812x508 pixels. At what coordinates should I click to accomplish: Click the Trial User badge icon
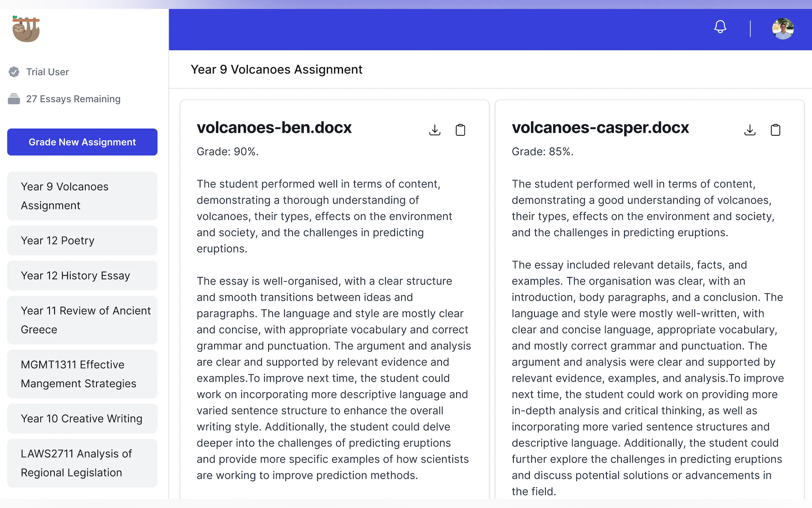pos(14,72)
